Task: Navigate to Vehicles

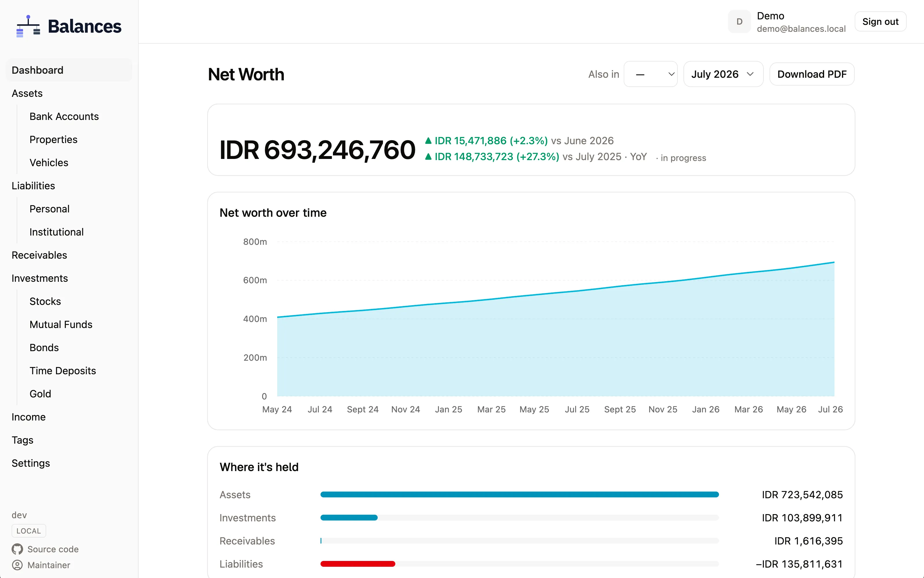Action: 49,162
